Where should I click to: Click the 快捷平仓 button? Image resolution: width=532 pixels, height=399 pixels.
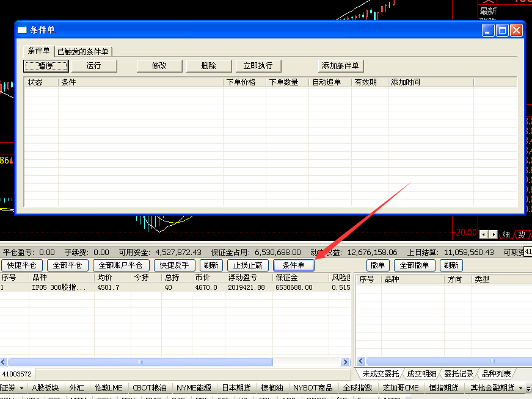pyautogui.click(x=22, y=265)
